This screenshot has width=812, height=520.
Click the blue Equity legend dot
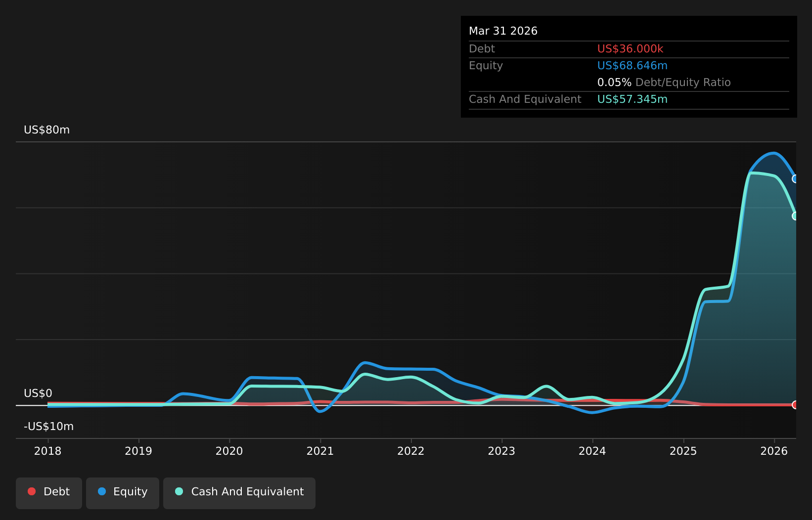point(102,491)
